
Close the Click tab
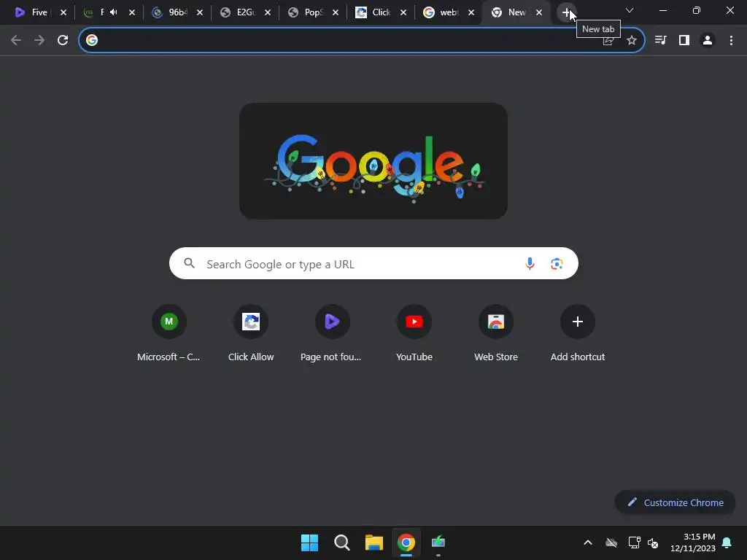[403, 13]
